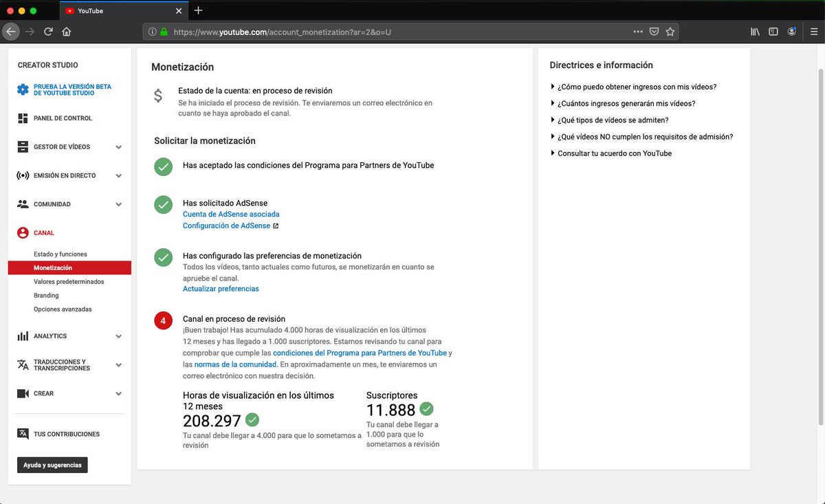
Task: Click the red Canal account icon
Action: [23, 232]
